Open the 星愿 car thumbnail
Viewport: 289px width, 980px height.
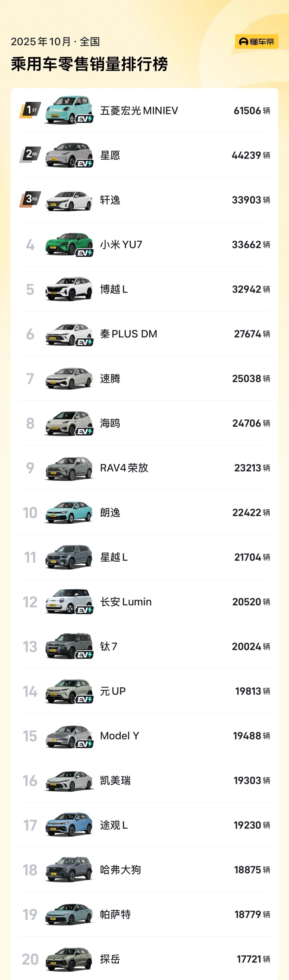[x=69, y=155]
